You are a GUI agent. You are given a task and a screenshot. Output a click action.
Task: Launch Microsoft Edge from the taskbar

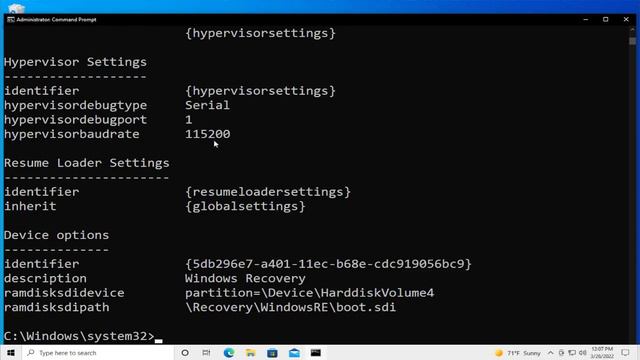(229, 353)
